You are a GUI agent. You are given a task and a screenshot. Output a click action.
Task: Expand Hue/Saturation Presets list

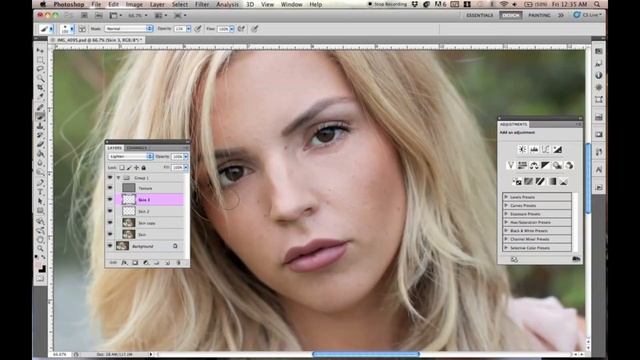[x=506, y=222]
